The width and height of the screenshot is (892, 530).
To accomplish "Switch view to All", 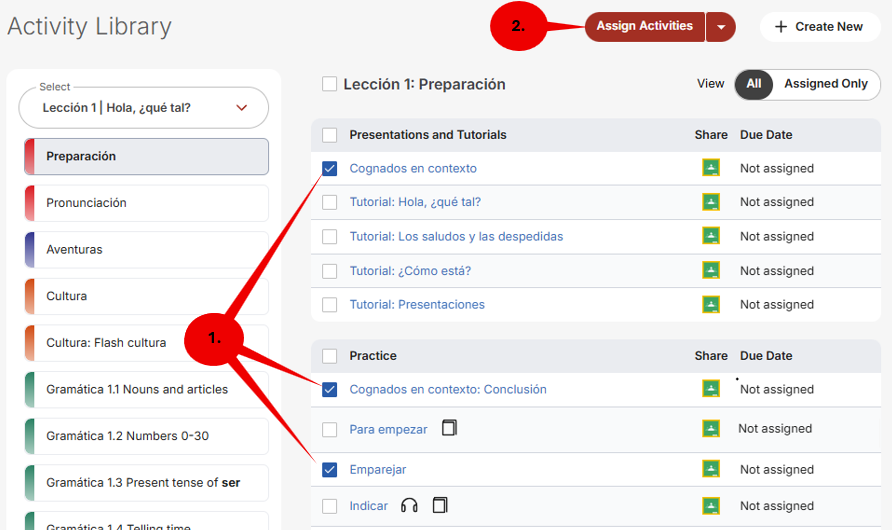I will 754,84.
